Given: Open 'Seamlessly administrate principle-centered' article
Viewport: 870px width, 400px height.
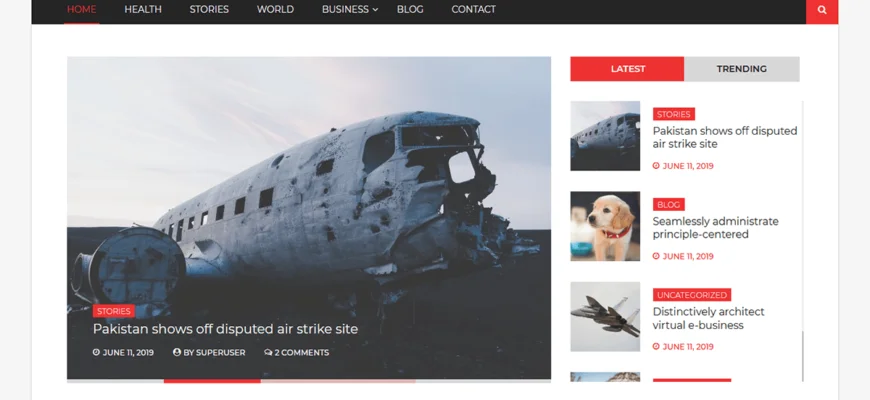Looking at the screenshot, I should pyautogui.click(x=715, y=228).
